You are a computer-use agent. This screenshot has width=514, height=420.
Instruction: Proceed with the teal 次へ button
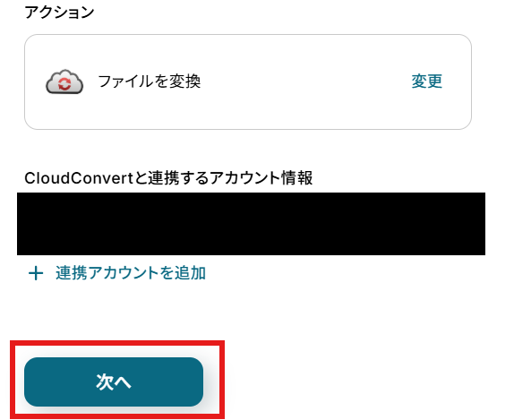coord(114,382)
